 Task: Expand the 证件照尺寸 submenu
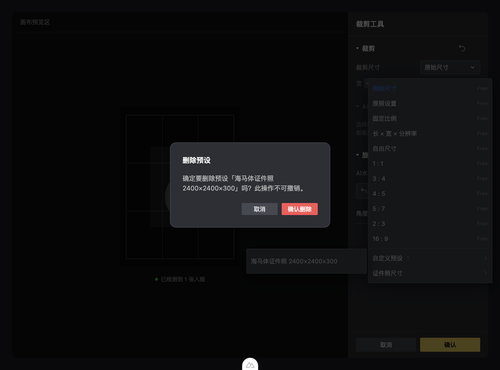point(430,273)
